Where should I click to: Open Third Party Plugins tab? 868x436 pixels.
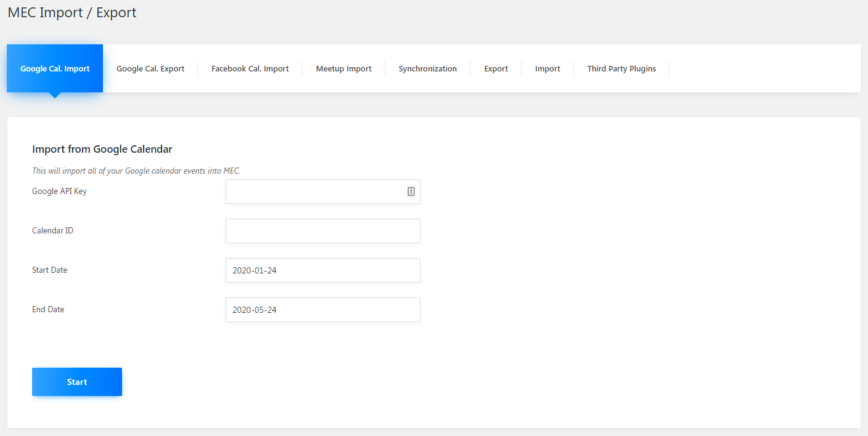pyautogui.click(x=621, y=68)
